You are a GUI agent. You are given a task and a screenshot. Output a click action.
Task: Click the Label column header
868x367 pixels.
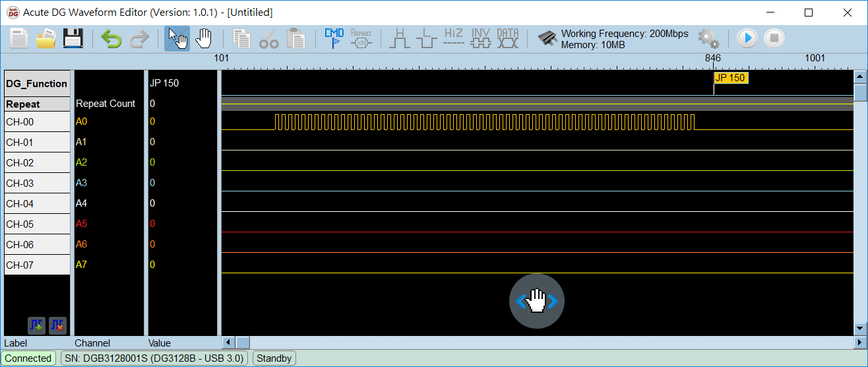coord(16,343)
